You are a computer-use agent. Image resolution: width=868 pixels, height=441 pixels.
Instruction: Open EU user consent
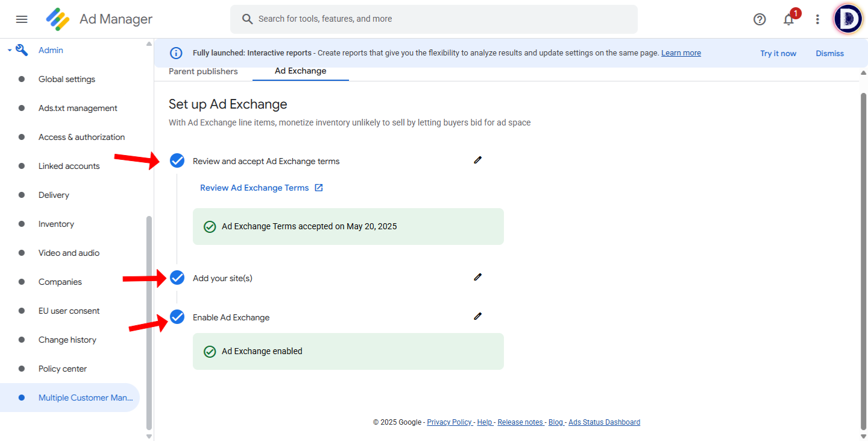(69, 311)
